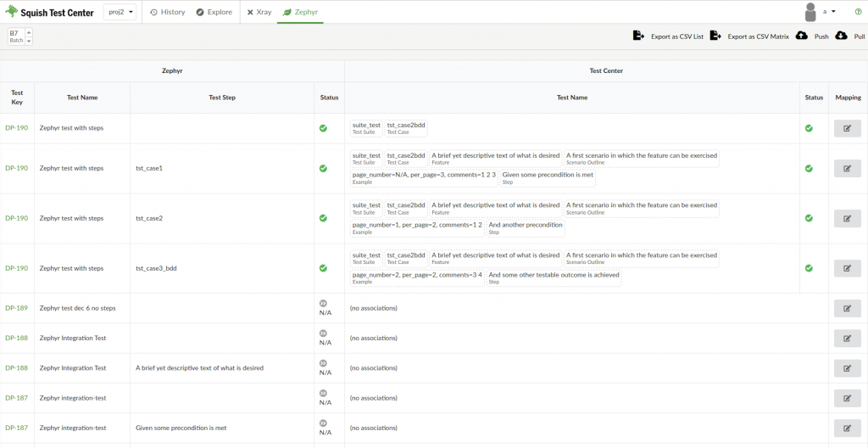Image resolution: width=868 pixels, height=448 pixels.
Task: Open DP-187 link for 'Given some precondition' row
Action: [x=17, y=428]
